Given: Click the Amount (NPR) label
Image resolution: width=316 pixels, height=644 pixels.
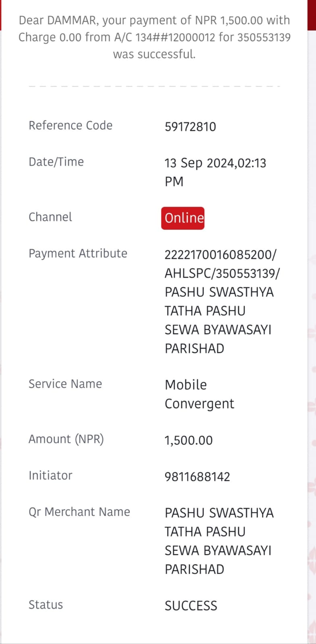Looking at the screenshot, I should 66,439.
